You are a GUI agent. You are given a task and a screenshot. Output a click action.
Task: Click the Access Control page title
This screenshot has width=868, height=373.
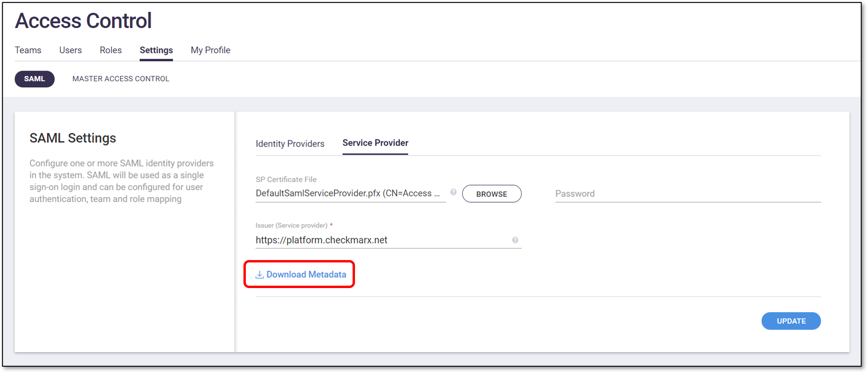coord(84,21)
